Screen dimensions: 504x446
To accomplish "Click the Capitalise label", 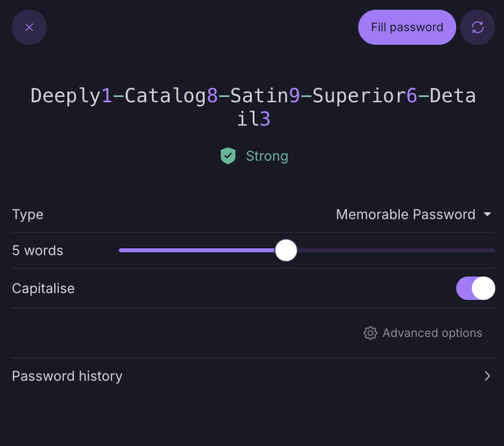I will 43,288.
